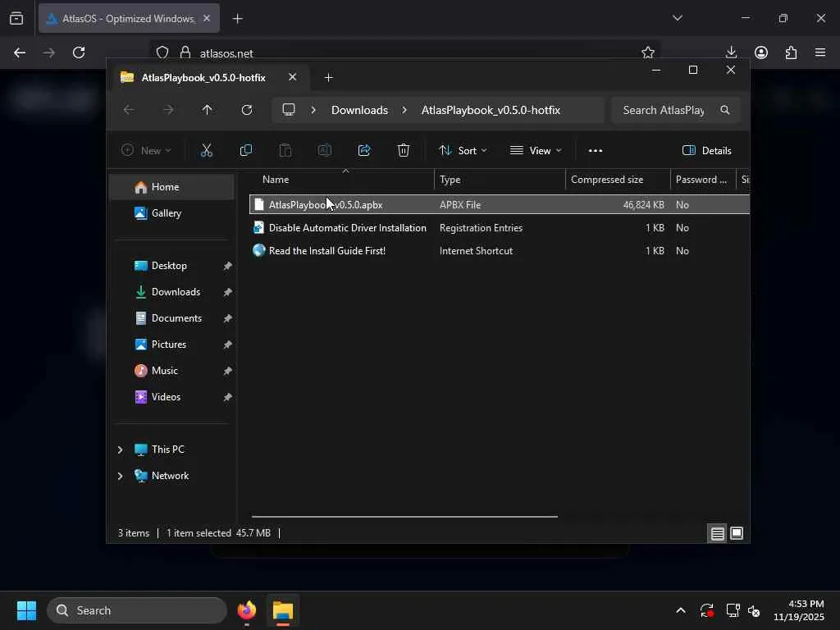Open the View dropdown
The height and width of the screenshot is (630, 840).
tap(536, 151)
